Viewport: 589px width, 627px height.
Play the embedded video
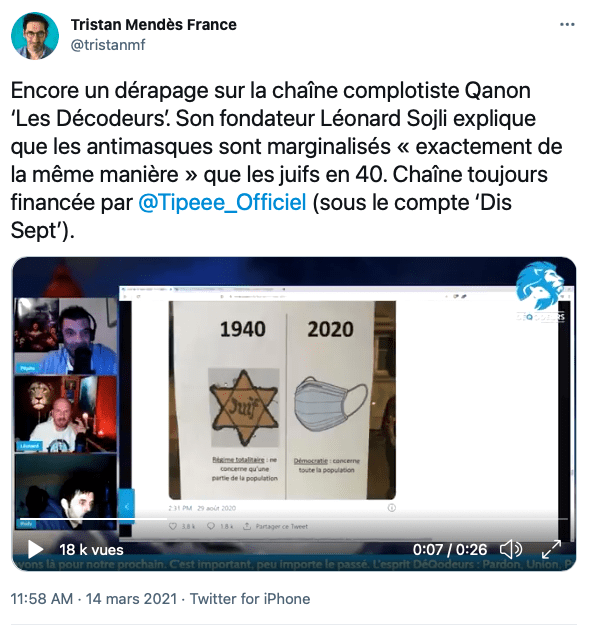pos(35,549)
